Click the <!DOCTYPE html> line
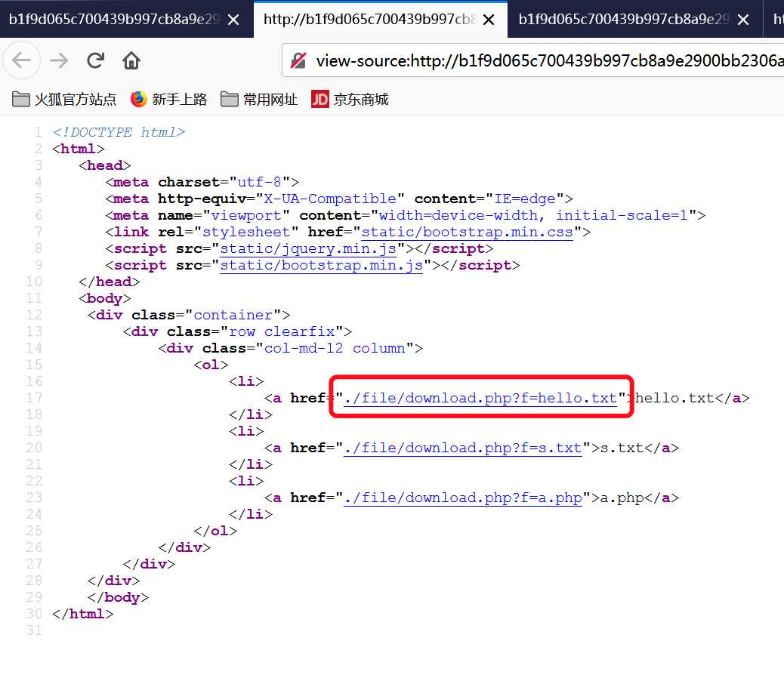This screenshot has height=681, width=784. (119, 132)
